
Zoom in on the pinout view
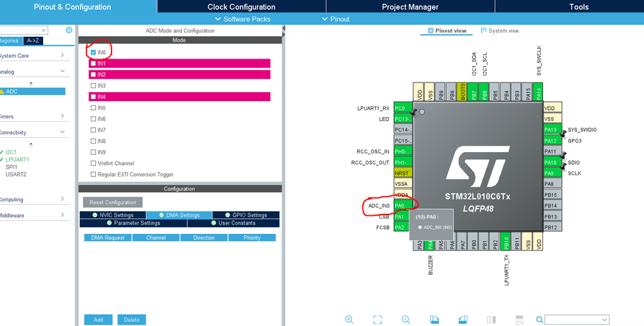click(x=349, y=320)
